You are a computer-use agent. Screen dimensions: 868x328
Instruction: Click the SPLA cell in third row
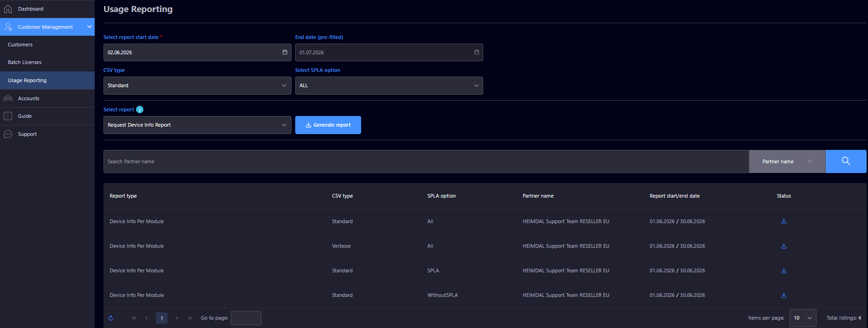tap(433, 270)
